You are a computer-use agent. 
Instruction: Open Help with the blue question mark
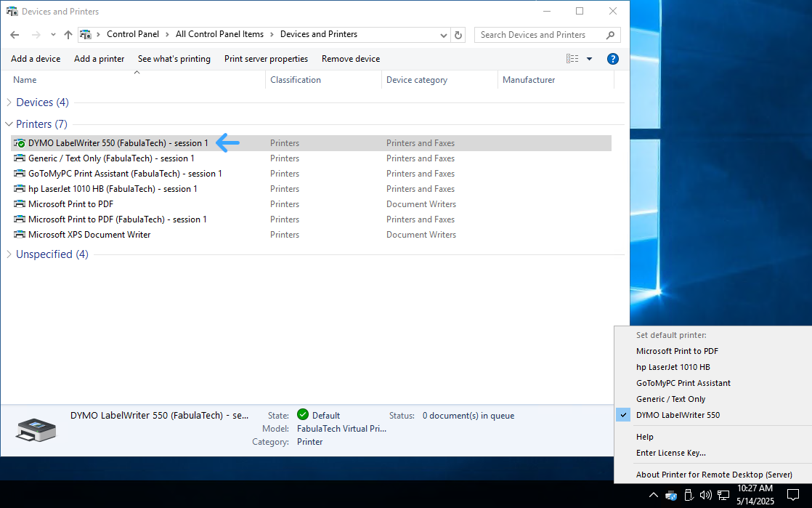coord(612,59)
